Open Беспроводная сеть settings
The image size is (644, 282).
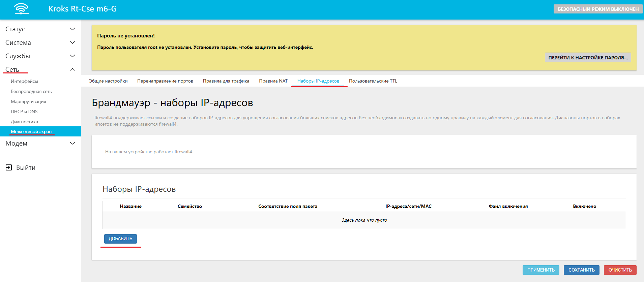[x=31, y=91]
